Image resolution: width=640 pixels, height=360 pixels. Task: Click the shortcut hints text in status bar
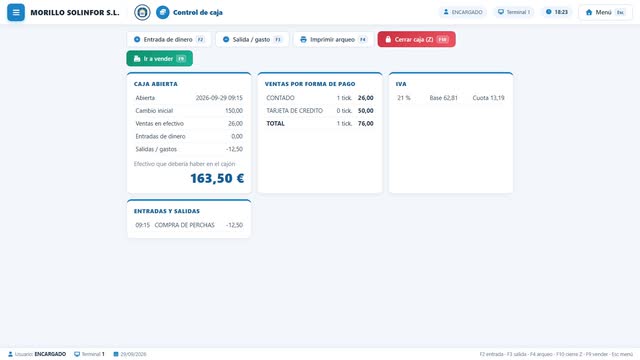click(x=556, y=354)
